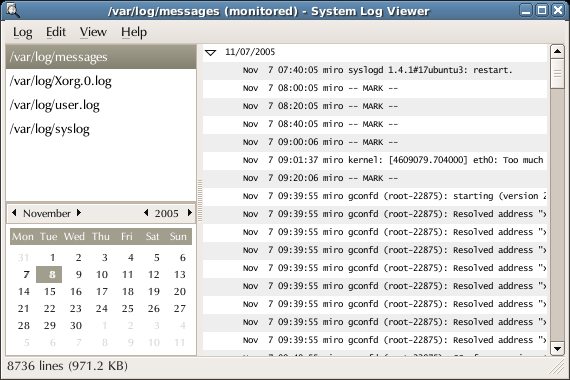This screenshot has height=380, width=570.
Task: Click the Mon column header in calendar
Action: 23,237
